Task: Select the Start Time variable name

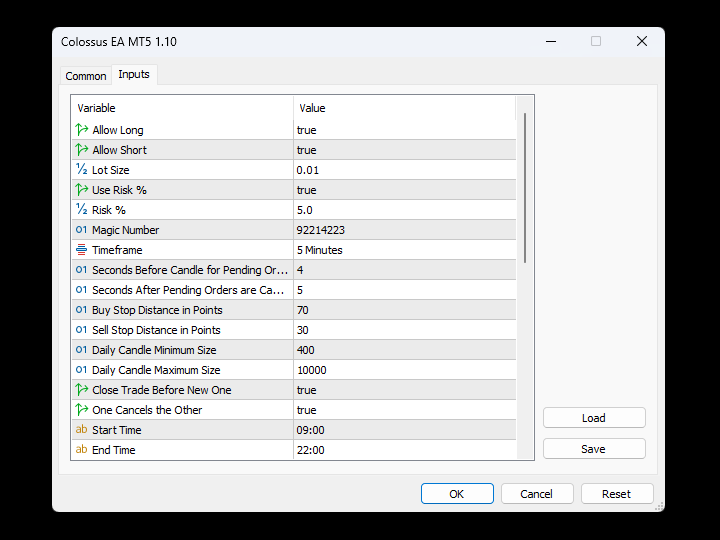Action: coord(117,430)
